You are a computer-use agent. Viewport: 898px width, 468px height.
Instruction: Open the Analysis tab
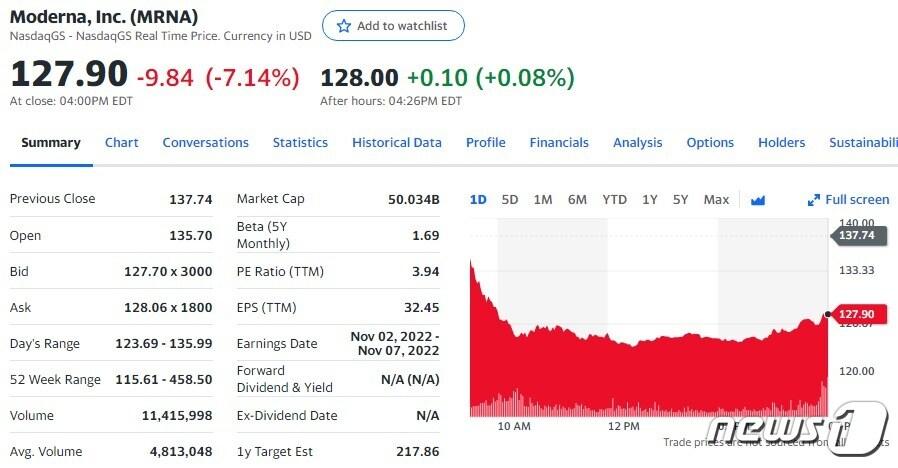(637, 143)
